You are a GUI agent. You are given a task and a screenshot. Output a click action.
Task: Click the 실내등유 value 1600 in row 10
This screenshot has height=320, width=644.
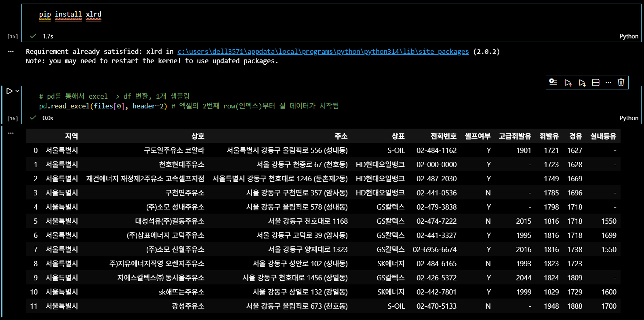click(609, 292)
